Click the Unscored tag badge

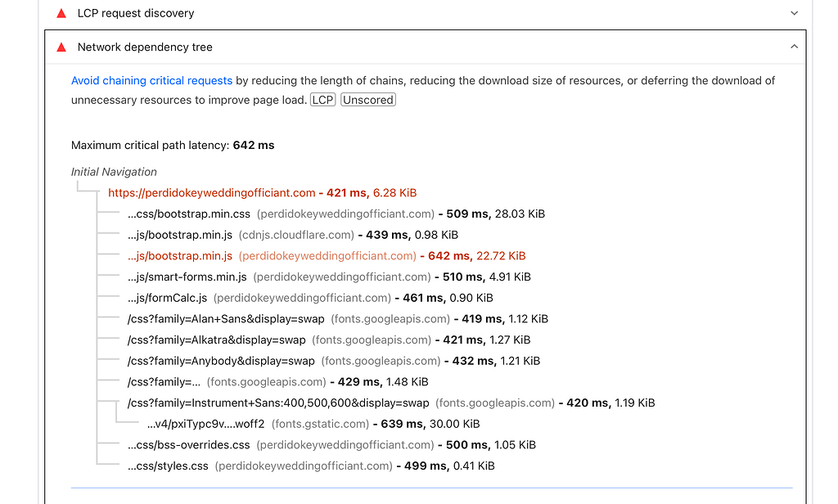368,100
